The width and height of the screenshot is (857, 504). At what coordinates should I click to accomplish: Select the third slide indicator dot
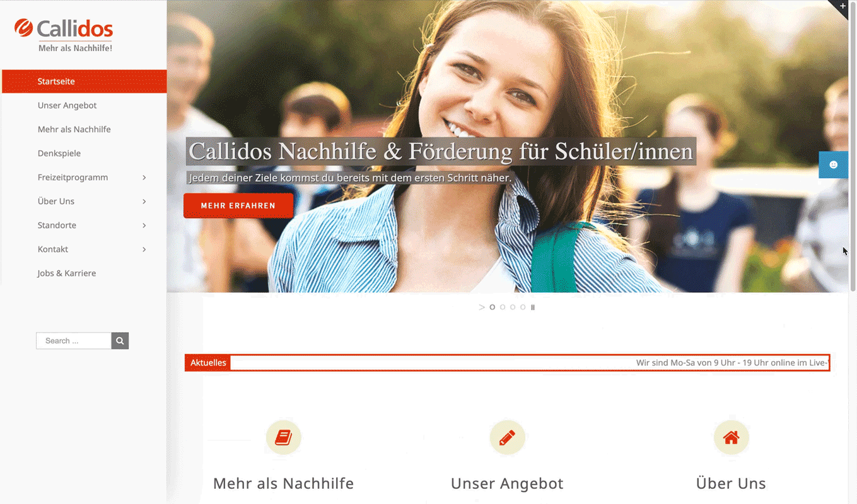[x=513, y=307]
